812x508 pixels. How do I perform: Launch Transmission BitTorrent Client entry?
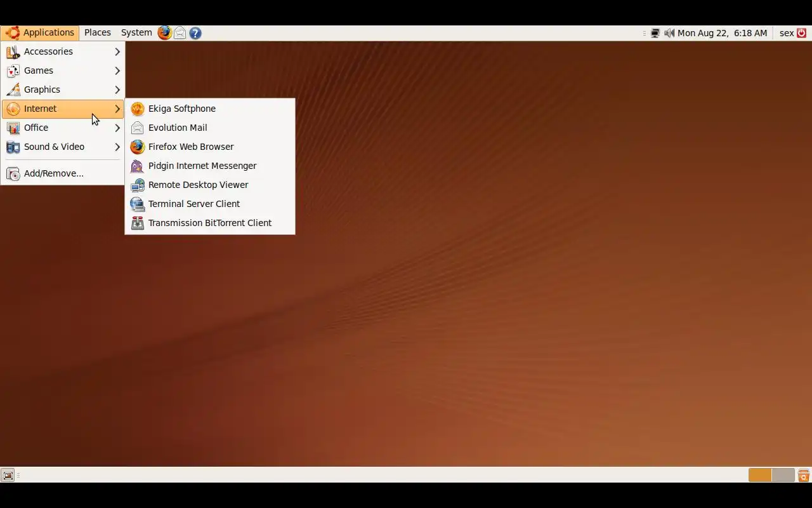[x=210, y=223]
